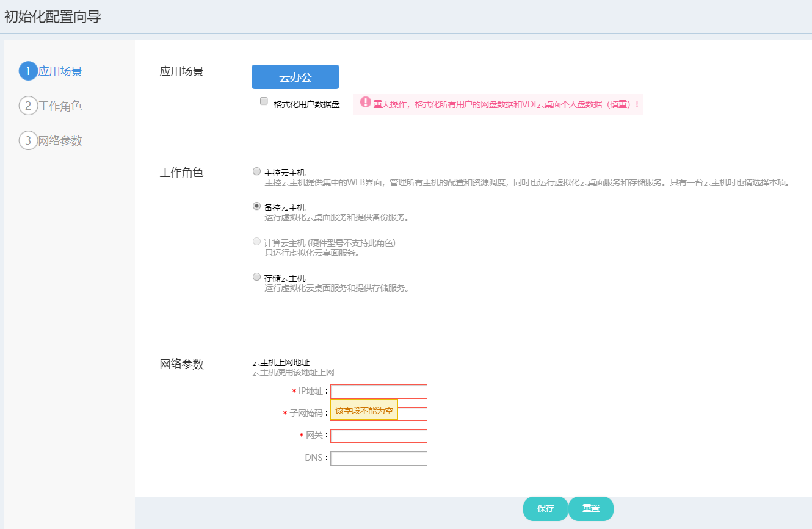812x529 pixels.
Task: Click the 该字段不能为空 validation tooltip
Action: (364, 410)
